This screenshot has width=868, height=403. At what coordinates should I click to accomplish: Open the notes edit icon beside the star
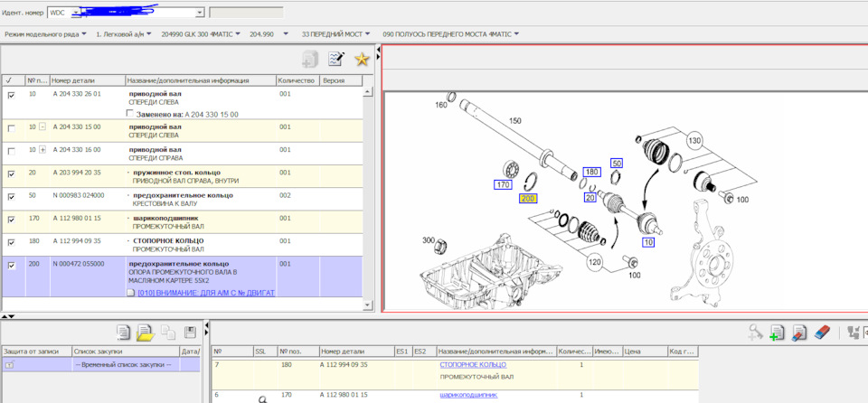[x=336, y=60]
